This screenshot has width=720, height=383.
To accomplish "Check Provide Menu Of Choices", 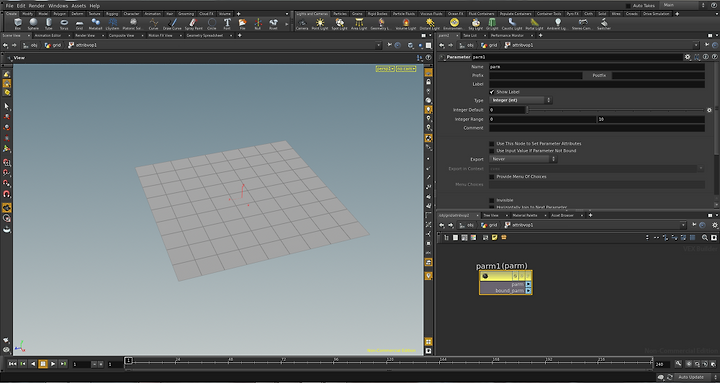I will 492,177.
